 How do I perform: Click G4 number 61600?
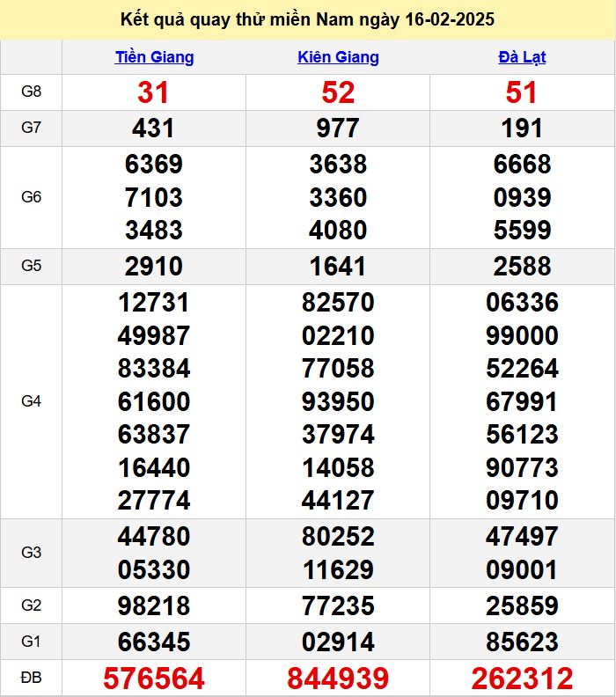coord(154,402)
